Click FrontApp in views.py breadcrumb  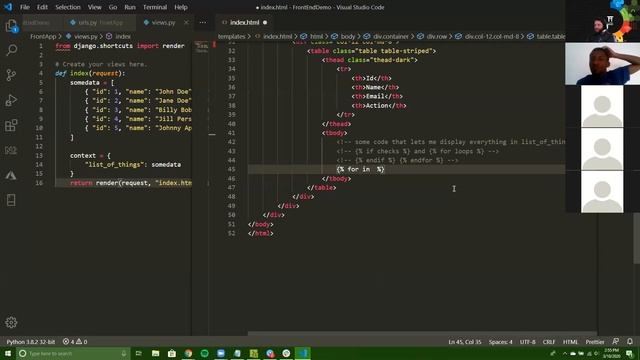43,36
